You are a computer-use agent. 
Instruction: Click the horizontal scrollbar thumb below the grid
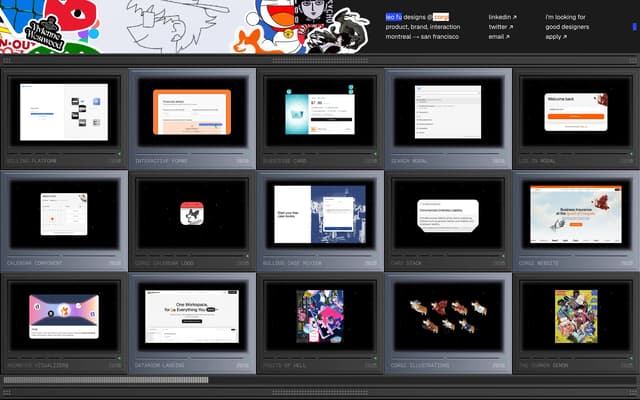pos(106,380)
